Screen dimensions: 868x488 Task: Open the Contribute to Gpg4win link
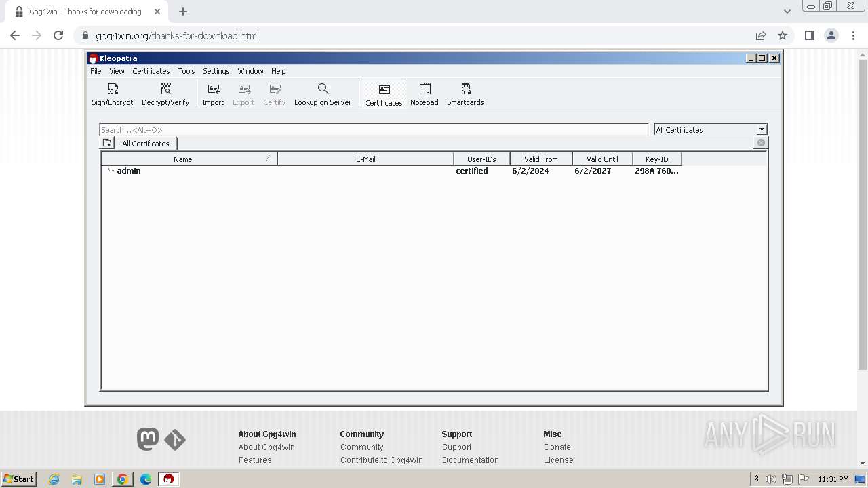point(382,460)
